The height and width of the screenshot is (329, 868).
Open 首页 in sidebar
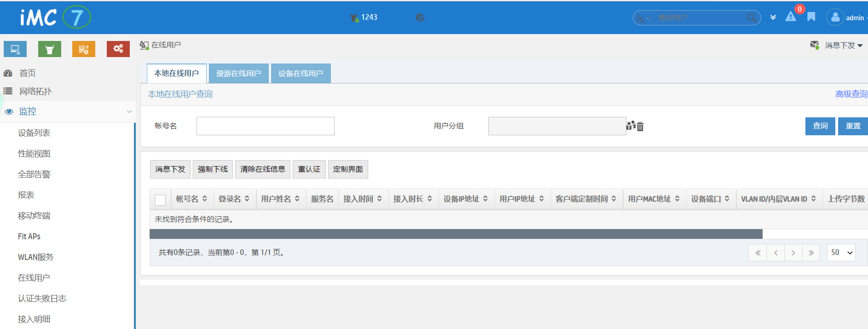[28, 73]
